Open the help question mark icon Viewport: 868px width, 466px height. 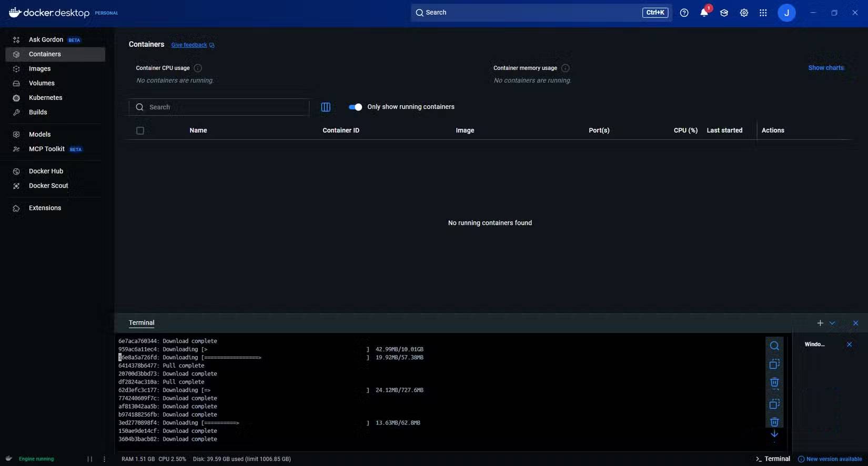click(684, 13)
